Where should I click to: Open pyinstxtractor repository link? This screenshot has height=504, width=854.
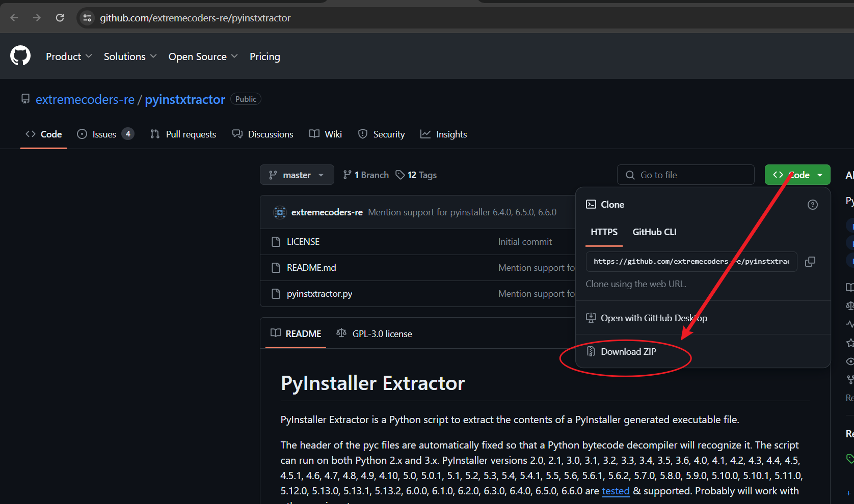[x=185, y=99]
